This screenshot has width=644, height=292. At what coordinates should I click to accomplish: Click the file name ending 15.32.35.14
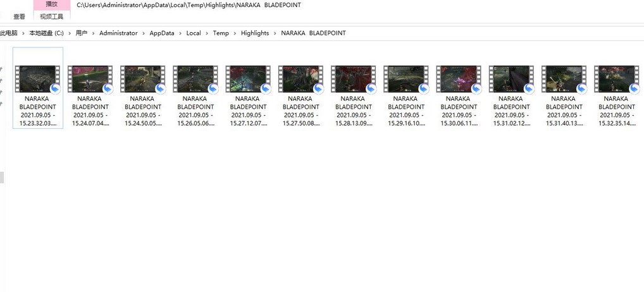click(616, 111)
